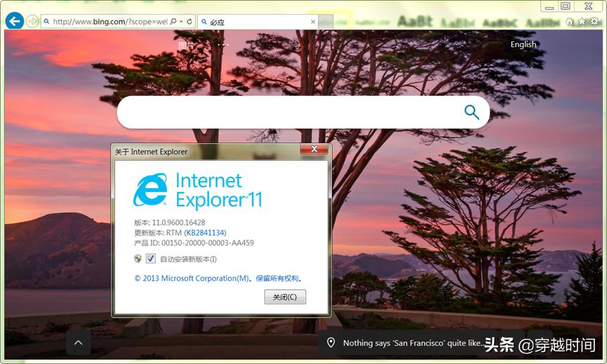Switch Bing to English

pos(523,44)
